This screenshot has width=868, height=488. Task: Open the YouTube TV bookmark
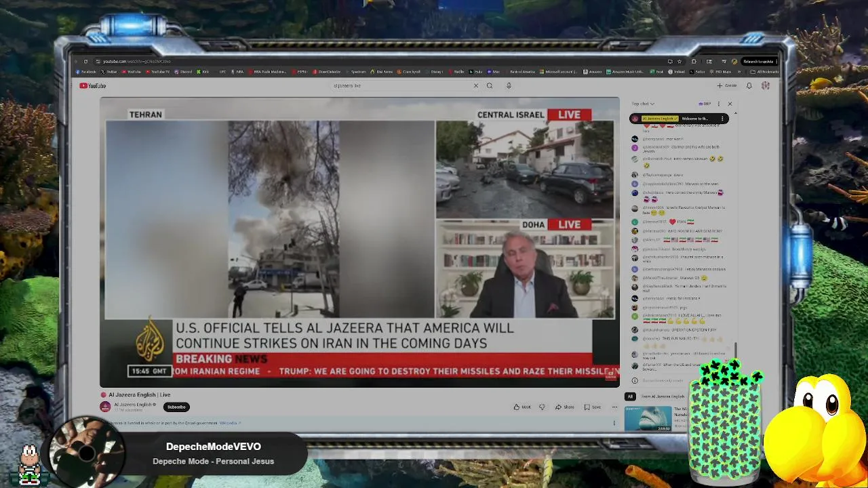pyautogui.click(x=157, y=72)
